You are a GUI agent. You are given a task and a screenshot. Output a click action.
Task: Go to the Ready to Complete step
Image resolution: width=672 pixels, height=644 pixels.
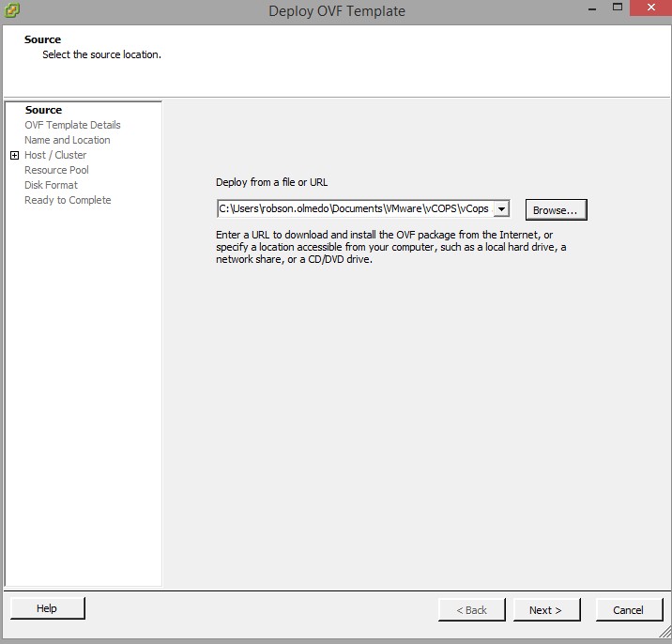(68, 200)
